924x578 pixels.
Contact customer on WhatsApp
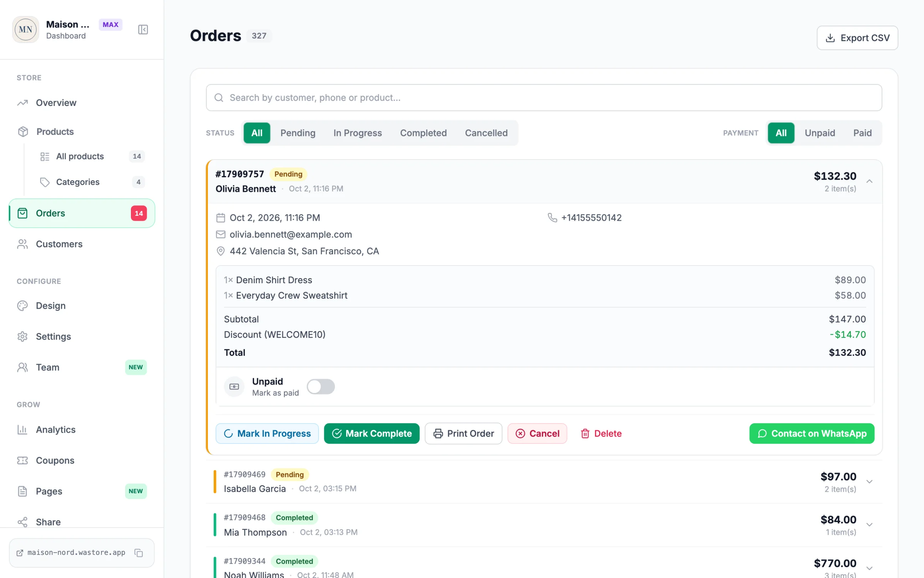pyautogui.click(x=812, y=434)
